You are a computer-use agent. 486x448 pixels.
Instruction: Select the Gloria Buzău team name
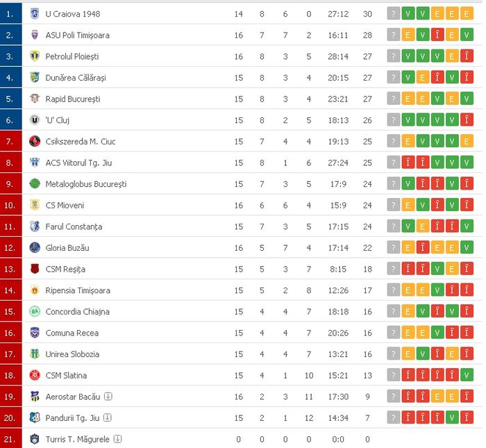(x=67, y=248)
